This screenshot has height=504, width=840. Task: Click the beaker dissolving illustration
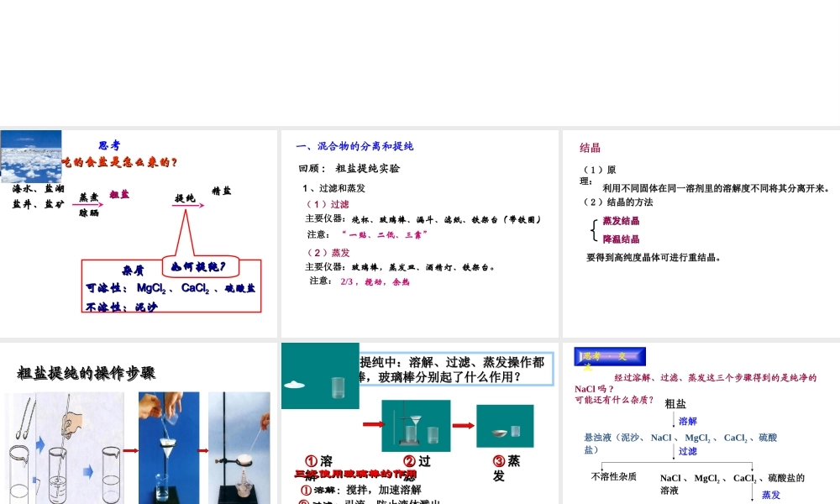(65, 448)
